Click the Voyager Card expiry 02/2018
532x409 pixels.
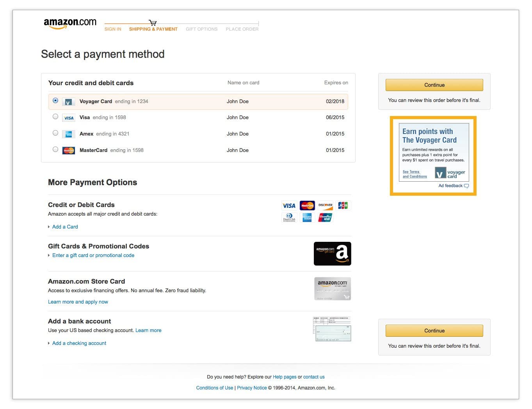point(335,102)
